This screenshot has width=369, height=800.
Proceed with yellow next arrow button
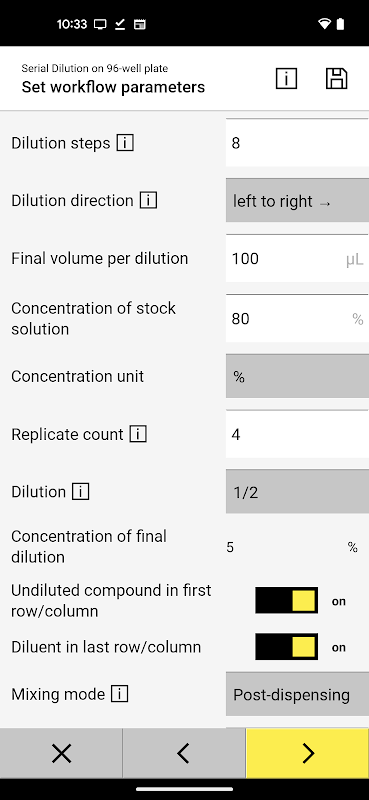point(308,753)
